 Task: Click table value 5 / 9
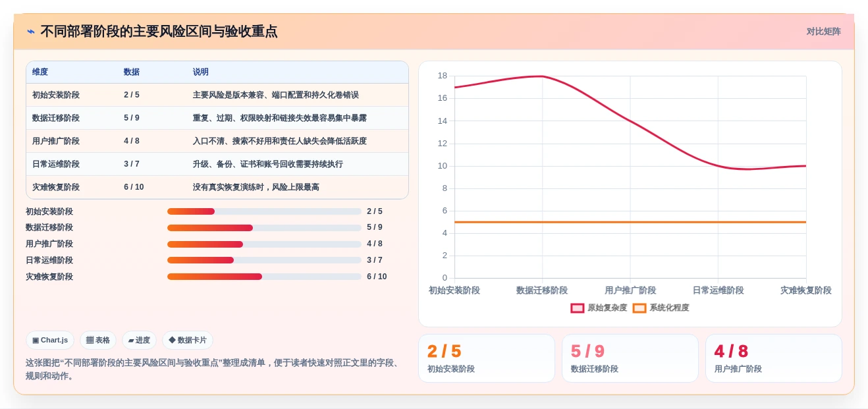[x=132, y=118]
